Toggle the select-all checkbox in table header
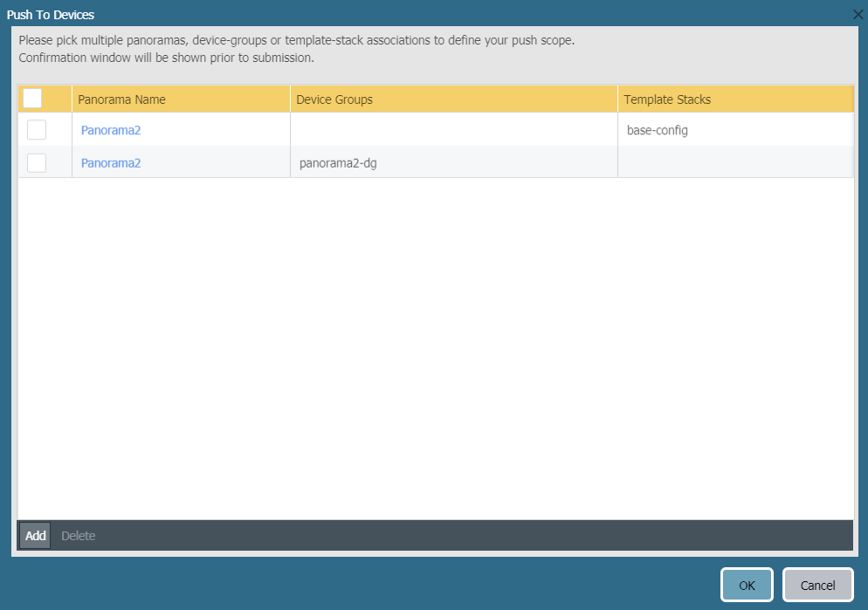 point(32,99)
